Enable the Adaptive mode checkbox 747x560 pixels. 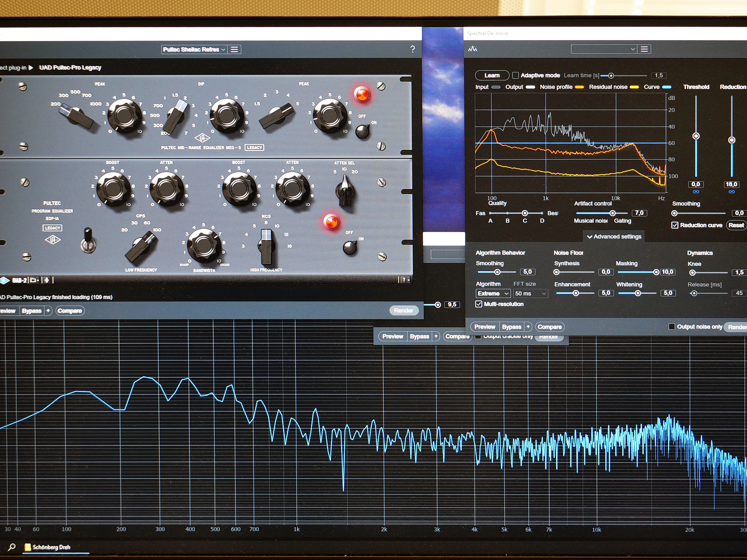click(x=515, y=75)
